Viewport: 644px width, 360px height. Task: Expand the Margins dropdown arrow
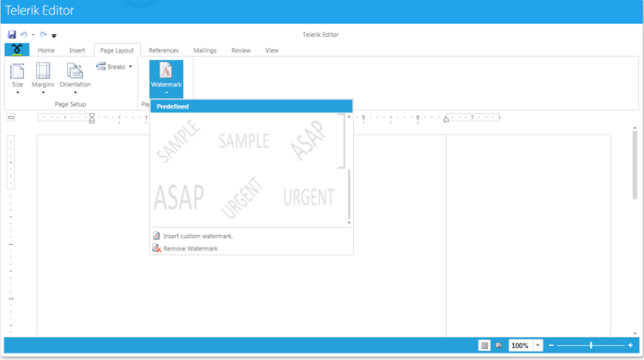pyautogui.click(x=43, y=93)
